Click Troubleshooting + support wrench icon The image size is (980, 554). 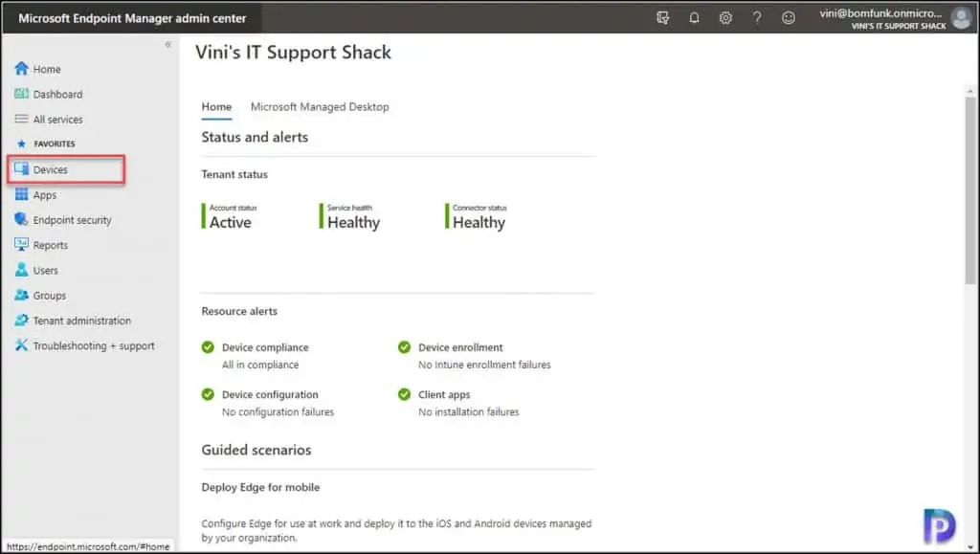(21, 344)
